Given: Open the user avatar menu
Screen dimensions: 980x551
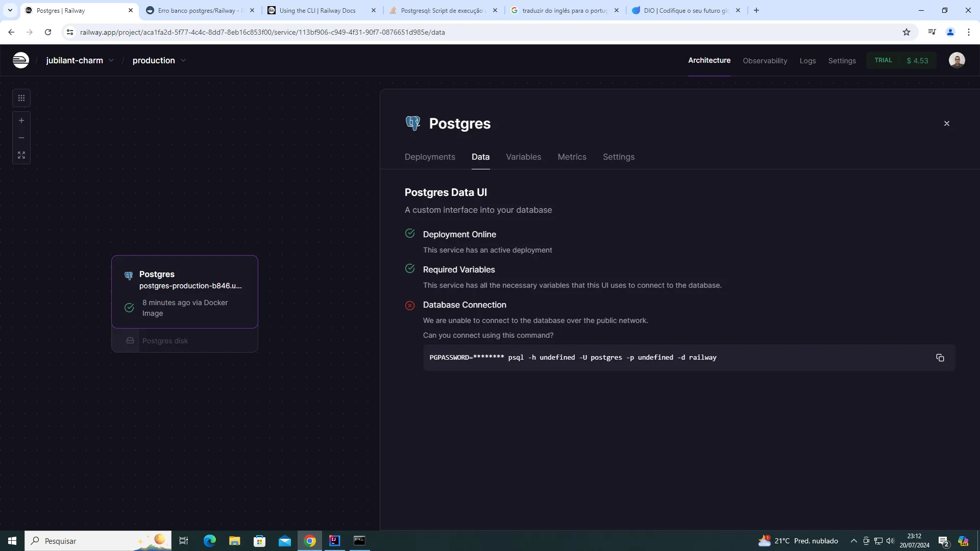Looking at the screenshot, I should 957,60.
